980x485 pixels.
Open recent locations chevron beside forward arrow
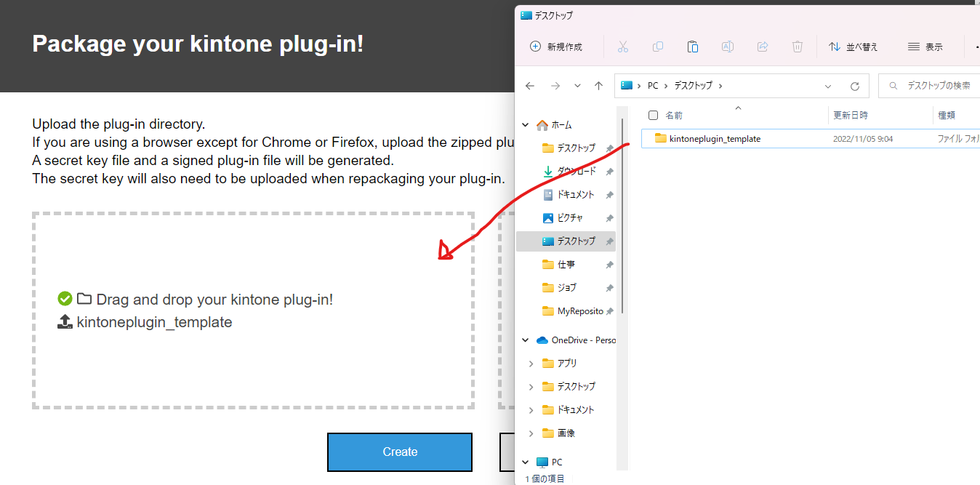(577, 86)
